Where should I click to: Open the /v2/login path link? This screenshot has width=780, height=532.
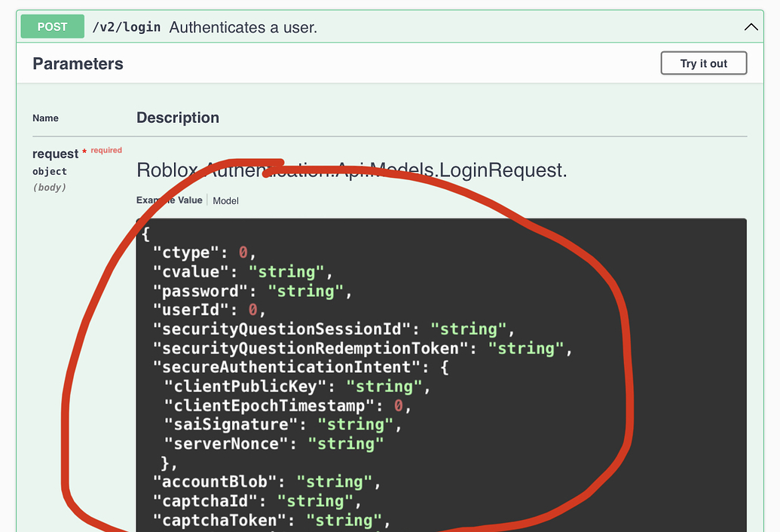pos(127,27)
